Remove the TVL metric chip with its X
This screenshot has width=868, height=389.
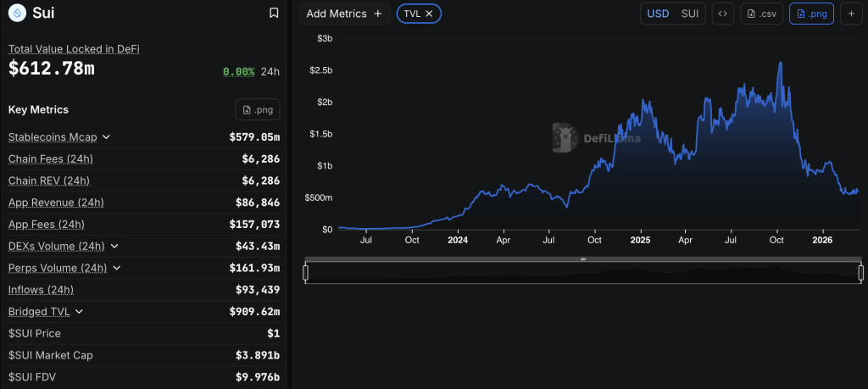coord(429,14)
